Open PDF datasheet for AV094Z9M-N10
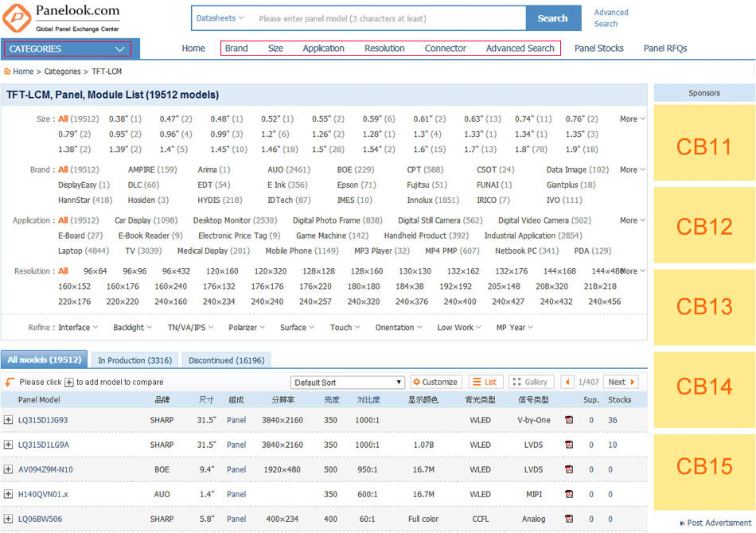This screenshot has width=756, height=533. (569, 469)
